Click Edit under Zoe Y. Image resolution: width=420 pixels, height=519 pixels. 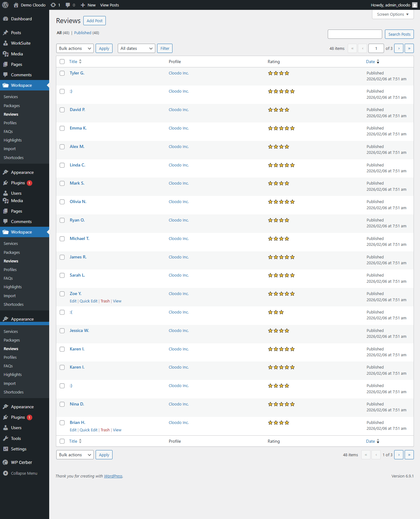[x=73, y=301]
